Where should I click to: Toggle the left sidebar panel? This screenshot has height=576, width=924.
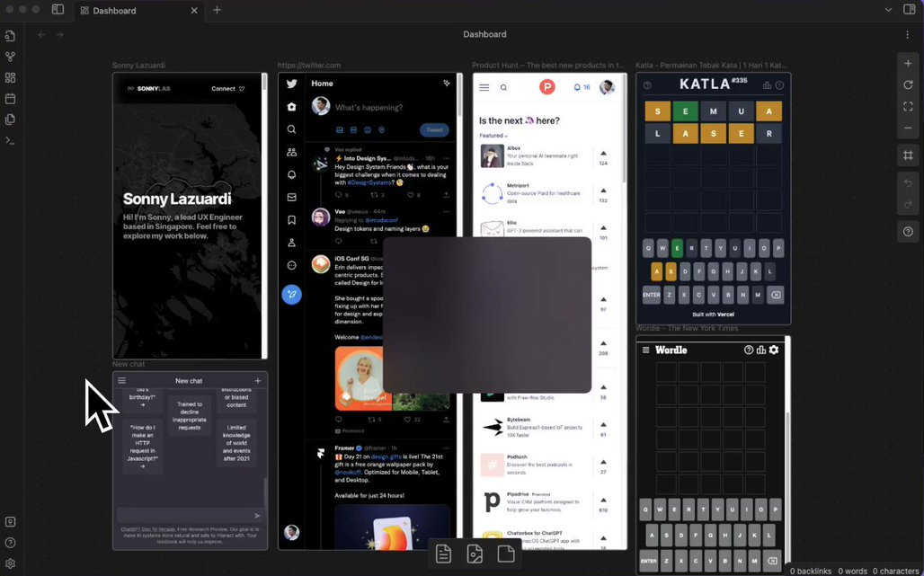point(58,10)
